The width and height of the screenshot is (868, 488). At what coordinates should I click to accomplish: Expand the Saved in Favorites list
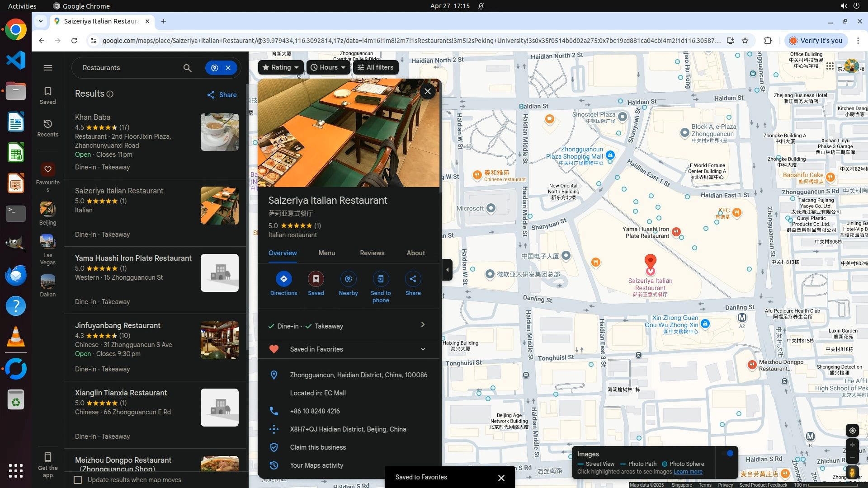(423, 349)
